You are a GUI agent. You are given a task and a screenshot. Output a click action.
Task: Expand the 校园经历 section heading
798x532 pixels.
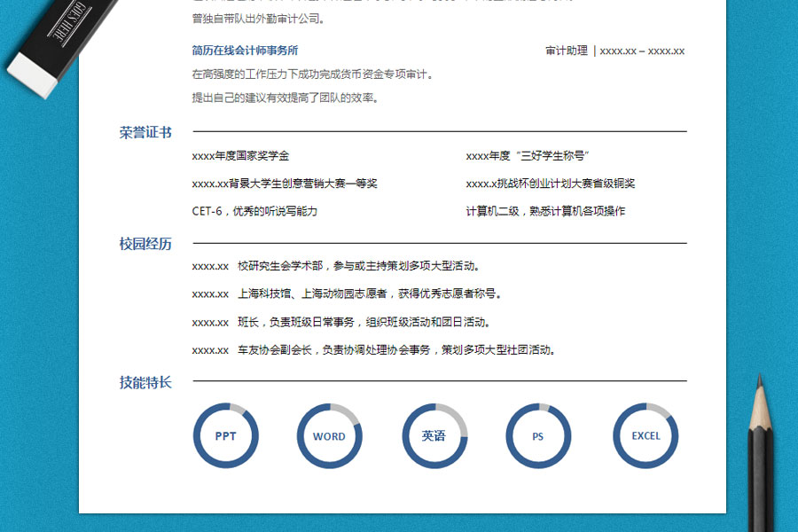(x=145, y=242)
